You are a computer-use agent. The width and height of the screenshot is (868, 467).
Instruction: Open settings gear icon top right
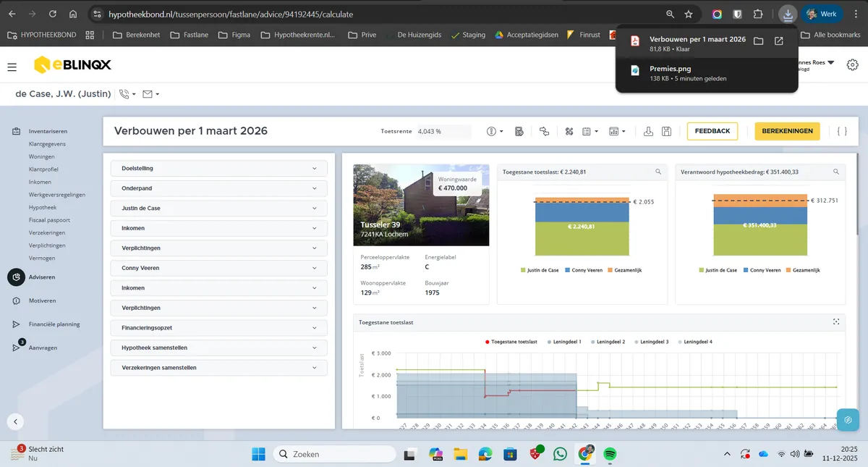(852, 65)
